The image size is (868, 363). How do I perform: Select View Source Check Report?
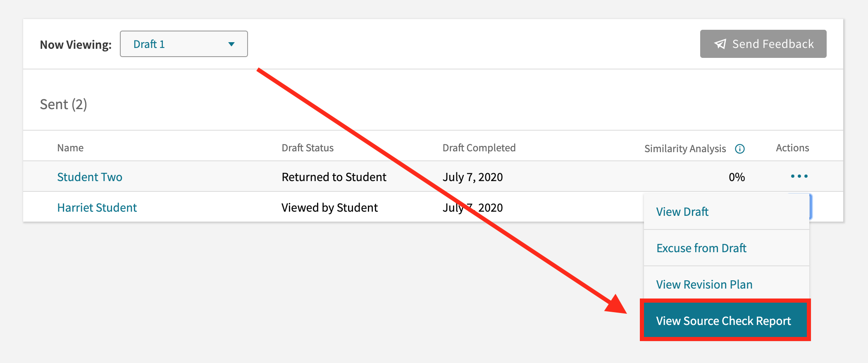coord(724,320)
